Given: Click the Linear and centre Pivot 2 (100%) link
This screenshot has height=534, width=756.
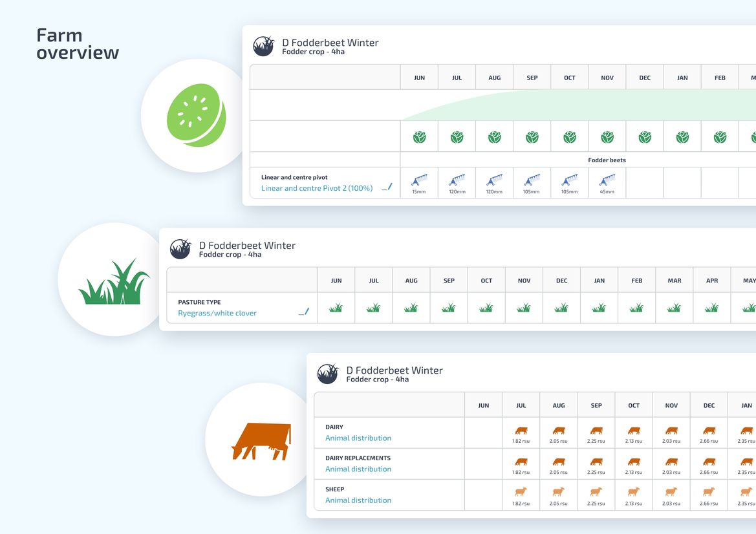Looking at the screenshot, I should pyautogui.click(x=317, y=188).
